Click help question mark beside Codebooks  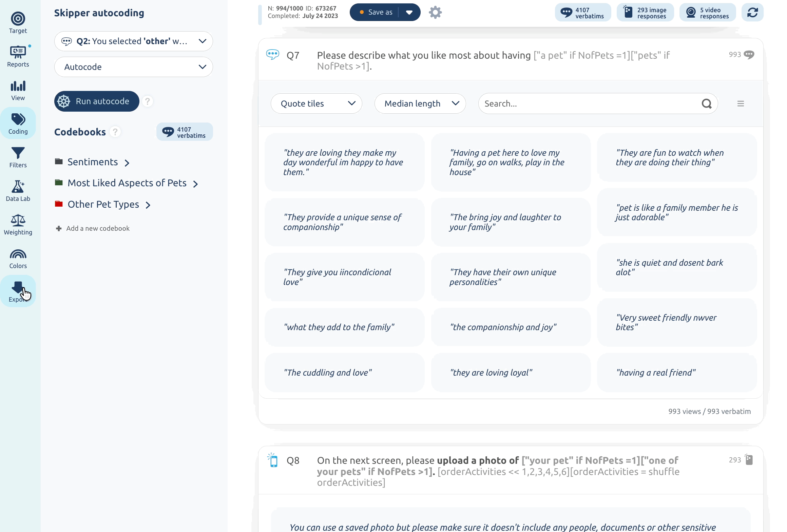[115, 132]
